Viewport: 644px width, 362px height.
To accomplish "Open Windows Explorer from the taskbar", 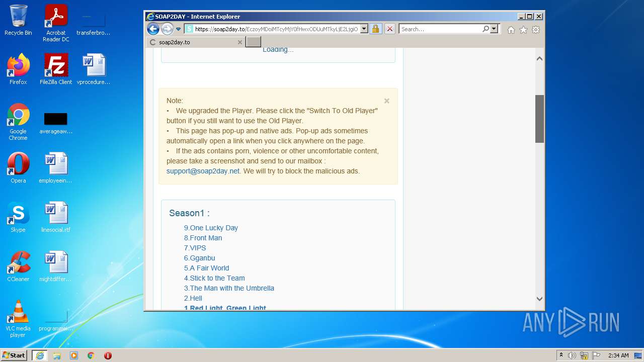I will click(x=57, y=355).
